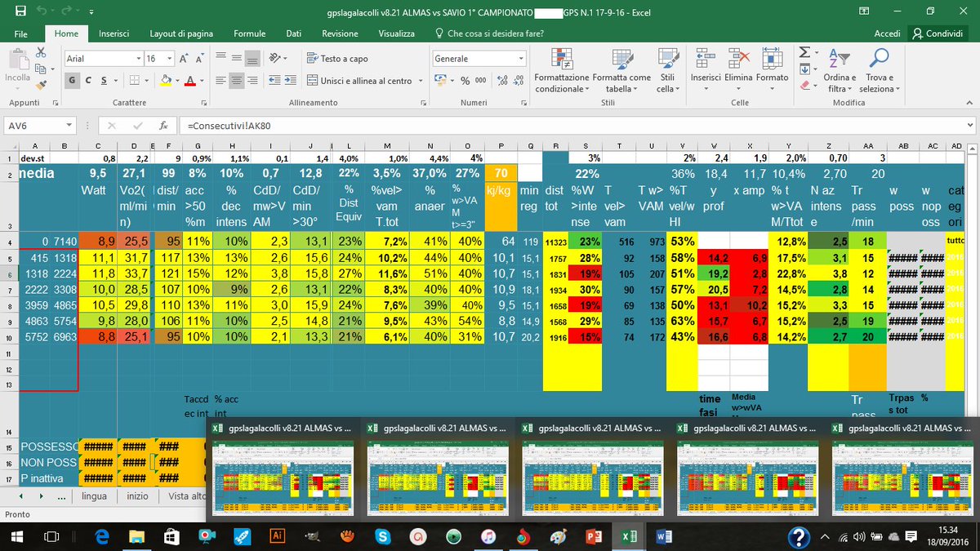Click the Word icon in the taskbar

[x=662, y=536]
